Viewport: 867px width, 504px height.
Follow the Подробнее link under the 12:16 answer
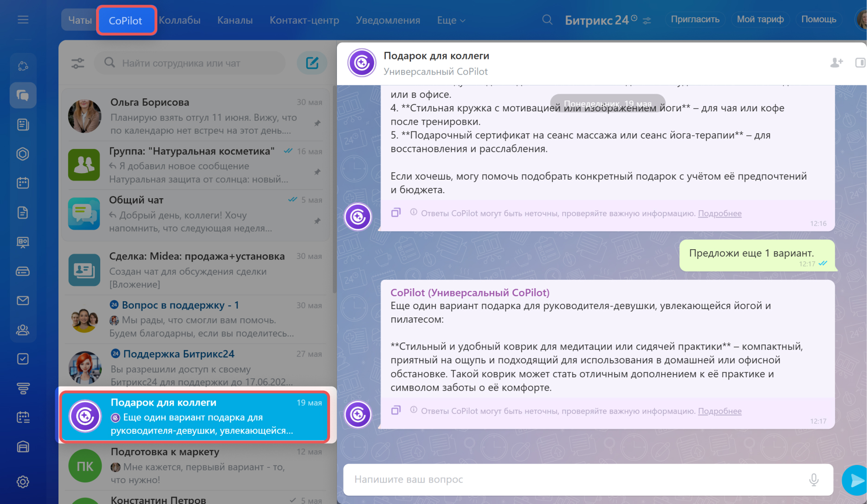coord(719,213)
